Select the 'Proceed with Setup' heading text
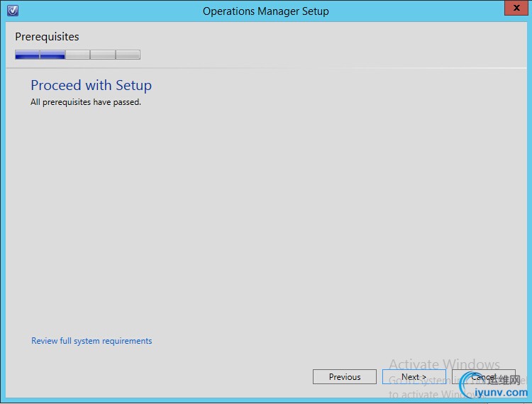The image size is (532, 404). click(x=91, y=85)
